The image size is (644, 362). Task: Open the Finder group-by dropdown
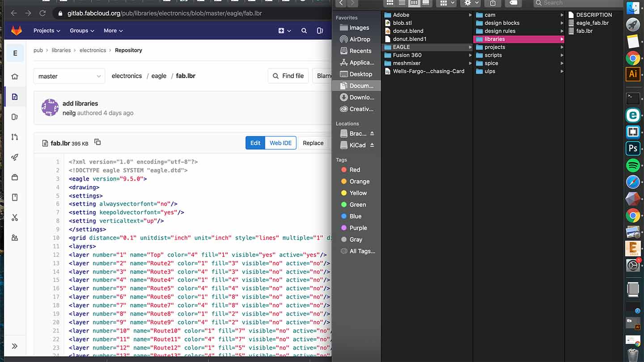[447, 3]
